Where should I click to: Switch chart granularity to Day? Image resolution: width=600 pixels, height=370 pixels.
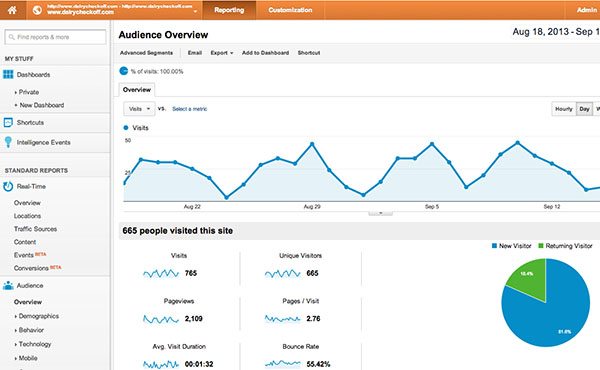(x=584, y=109)
